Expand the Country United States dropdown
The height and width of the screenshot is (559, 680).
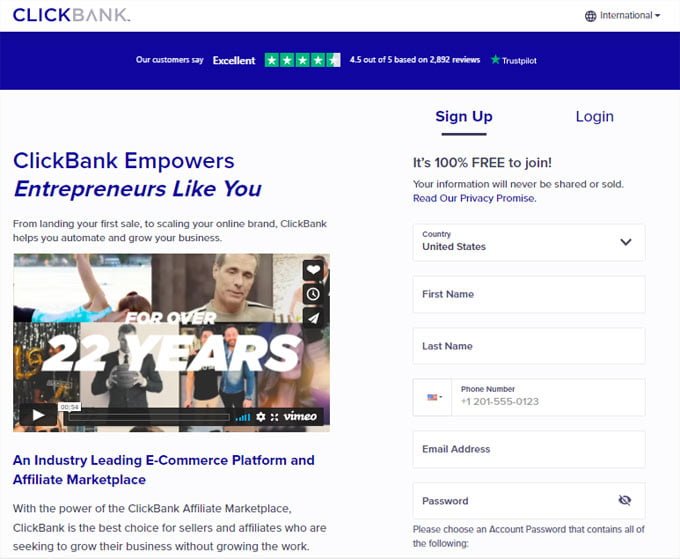[x=529, y=242]
